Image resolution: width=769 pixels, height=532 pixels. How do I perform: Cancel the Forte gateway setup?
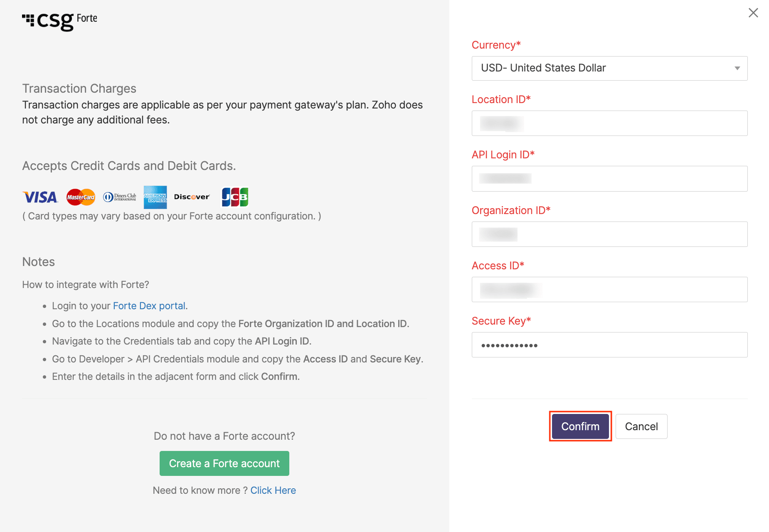[x=641, y=426]
